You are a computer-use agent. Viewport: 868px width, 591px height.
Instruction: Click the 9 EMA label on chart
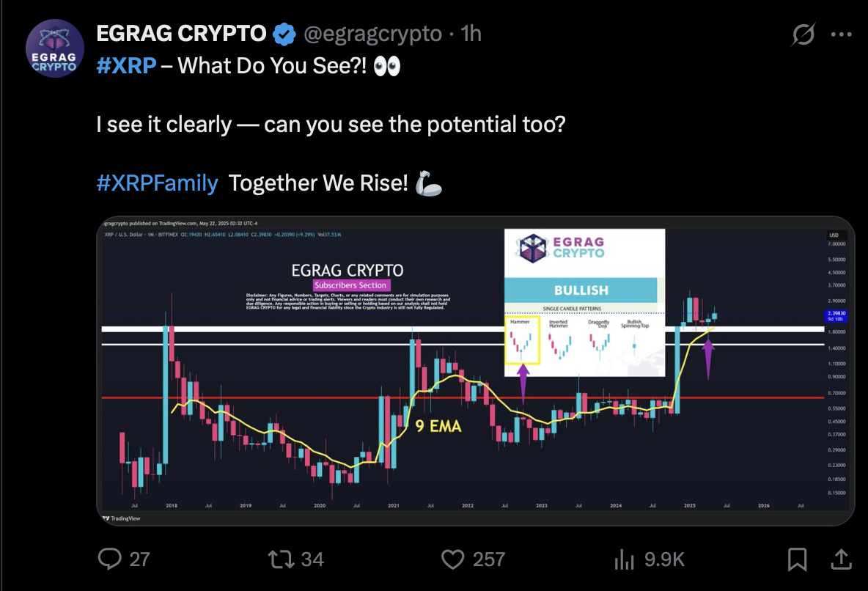coord(438,426)
